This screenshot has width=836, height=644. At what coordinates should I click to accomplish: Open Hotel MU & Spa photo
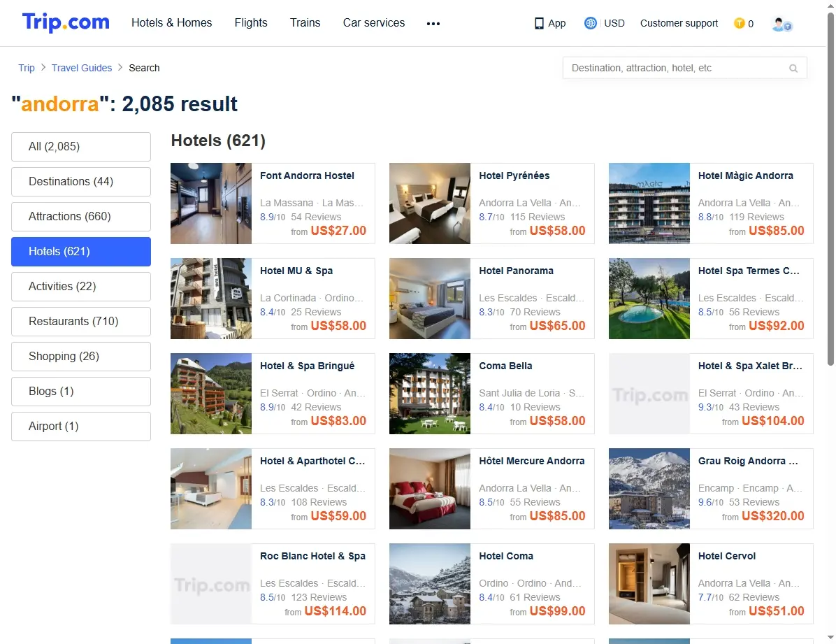[x=211, y=299]
